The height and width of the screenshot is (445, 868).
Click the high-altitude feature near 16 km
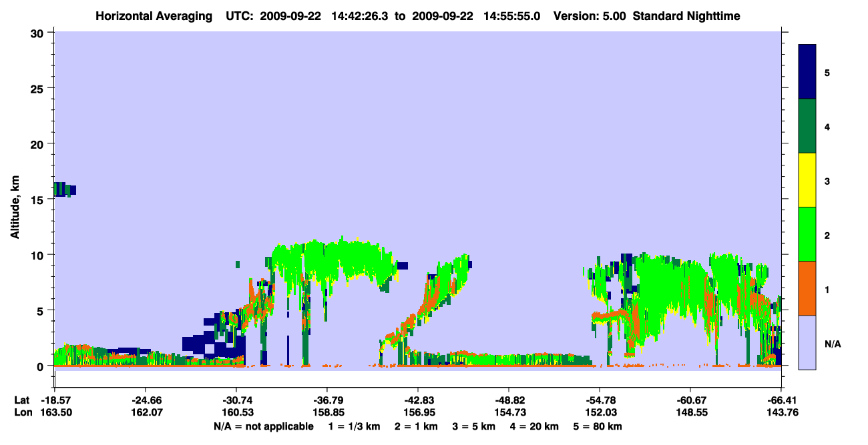tap(65, 189)
